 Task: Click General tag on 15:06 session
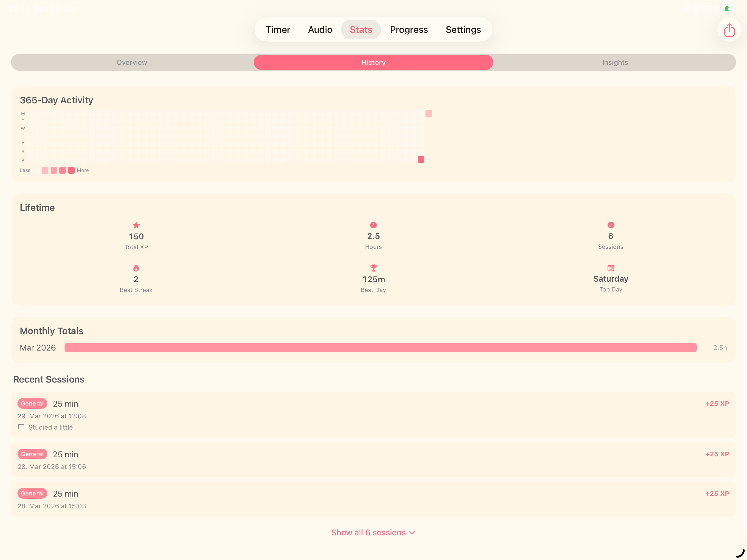tap(33, 454)
